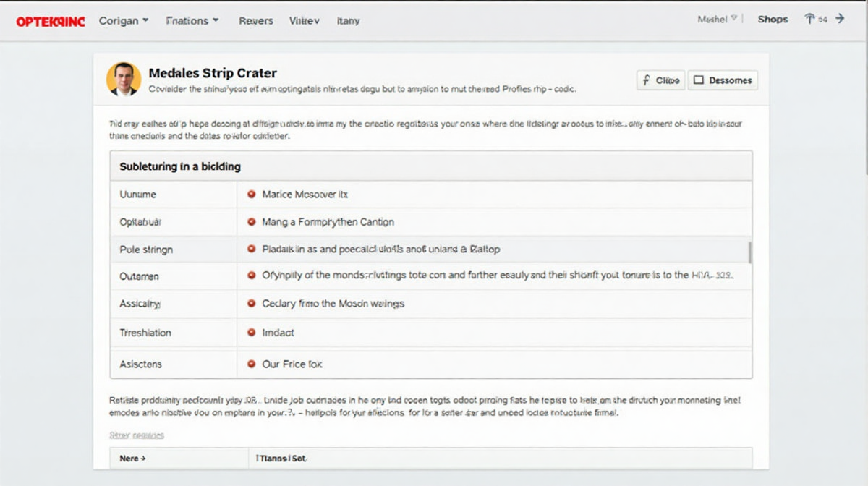Image resolution: width=868 pixels, height=486 pixels.
Task: Click the upward arrow icon in header
Action: (809, 20)
